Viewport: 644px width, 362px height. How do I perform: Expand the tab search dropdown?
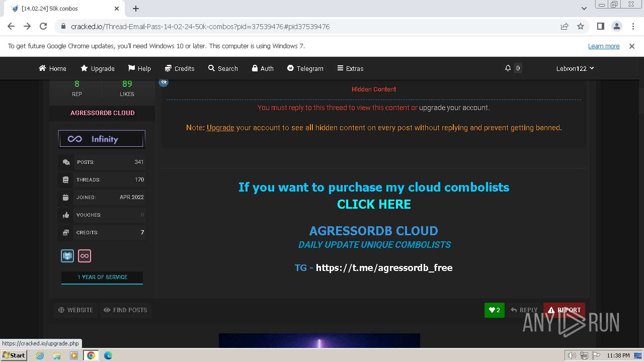pos(584,9)
